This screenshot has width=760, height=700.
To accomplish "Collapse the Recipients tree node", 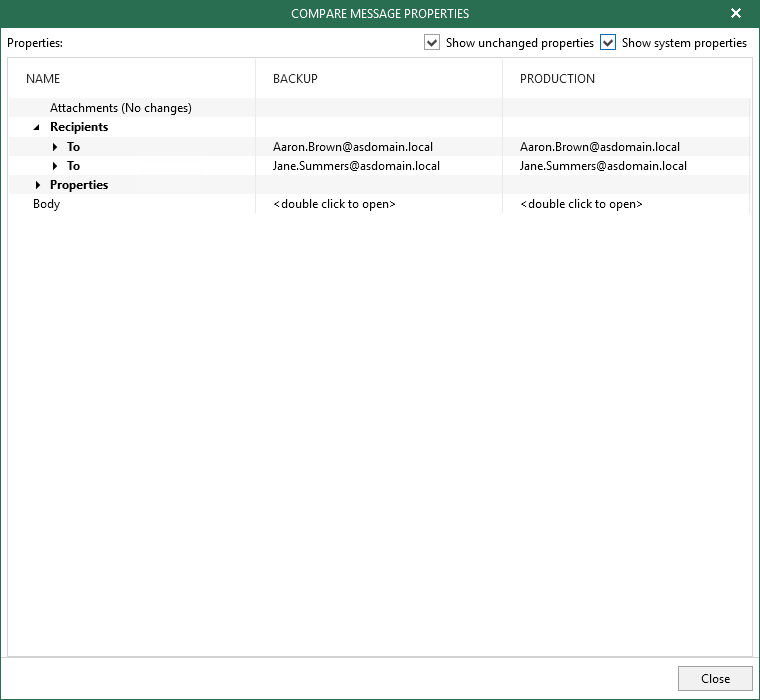I will [36, 127].
